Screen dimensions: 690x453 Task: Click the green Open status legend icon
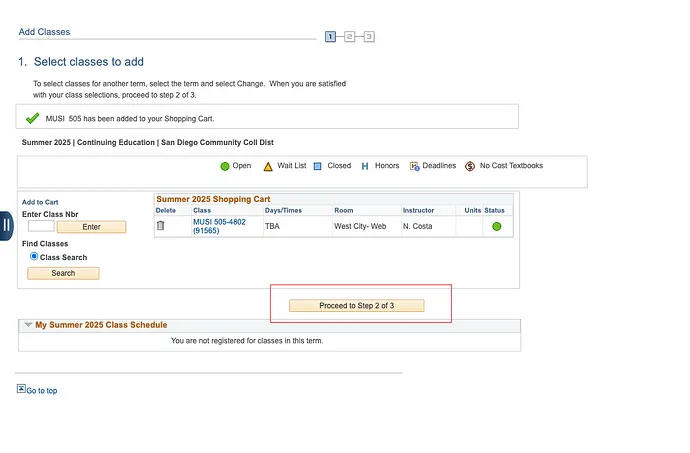point(225,166)
